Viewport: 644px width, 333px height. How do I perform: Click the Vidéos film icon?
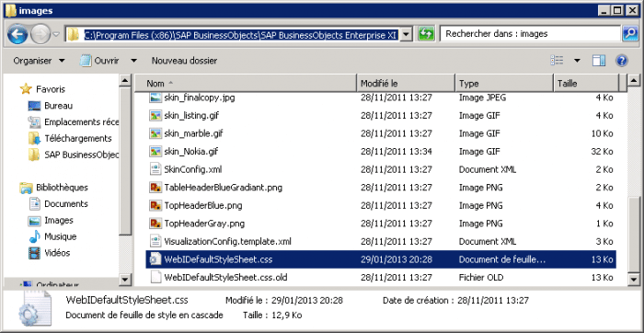[x=34, y=253]
